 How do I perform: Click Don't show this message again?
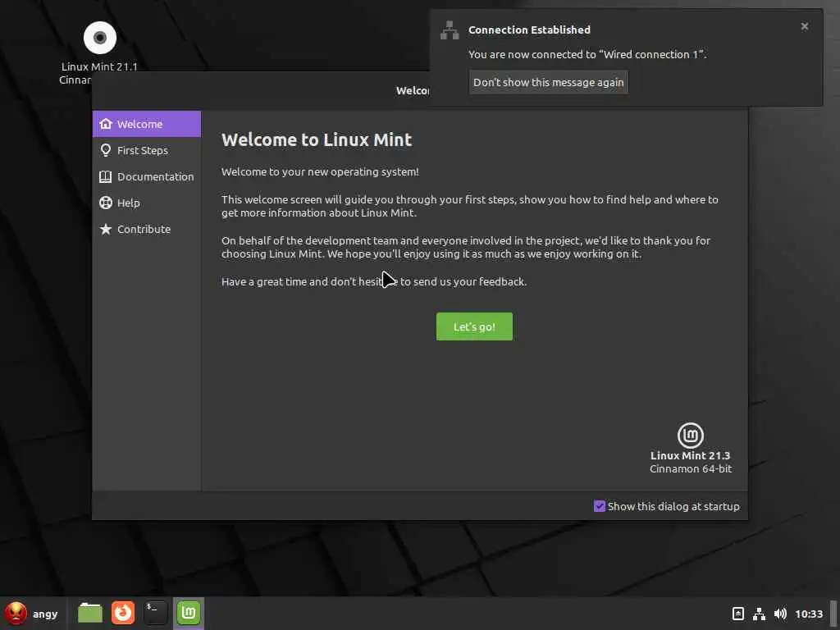coord(548,82)
